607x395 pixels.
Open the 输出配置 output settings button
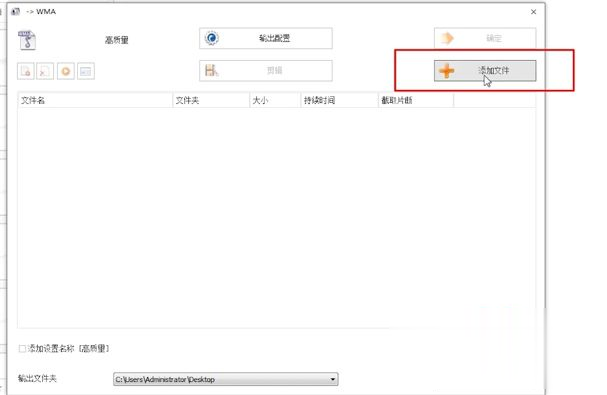[x=266, y=38]
